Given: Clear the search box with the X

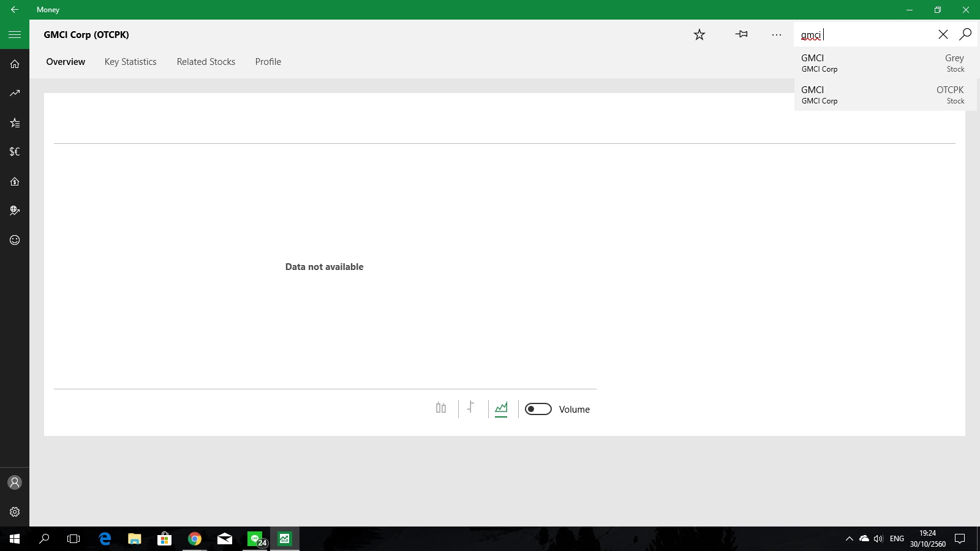Looking at the screenshot, I should pyautogui.click(x=943, y=34).
